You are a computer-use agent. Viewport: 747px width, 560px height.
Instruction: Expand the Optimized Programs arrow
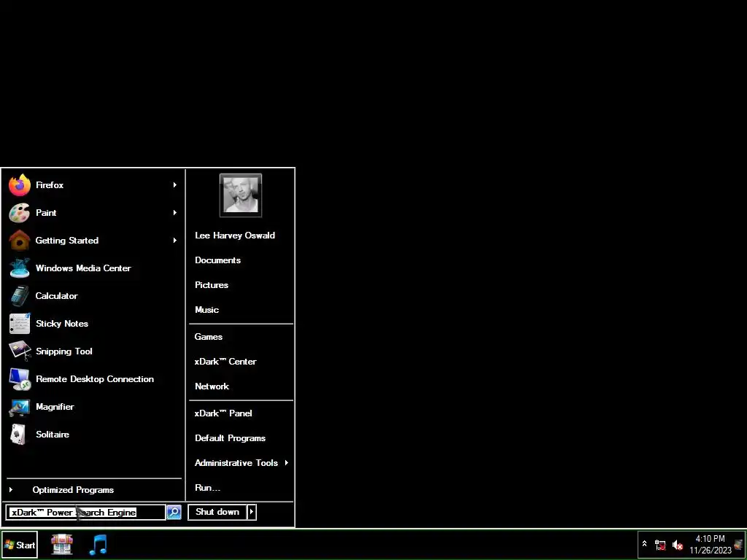click(x=11, y=489)
